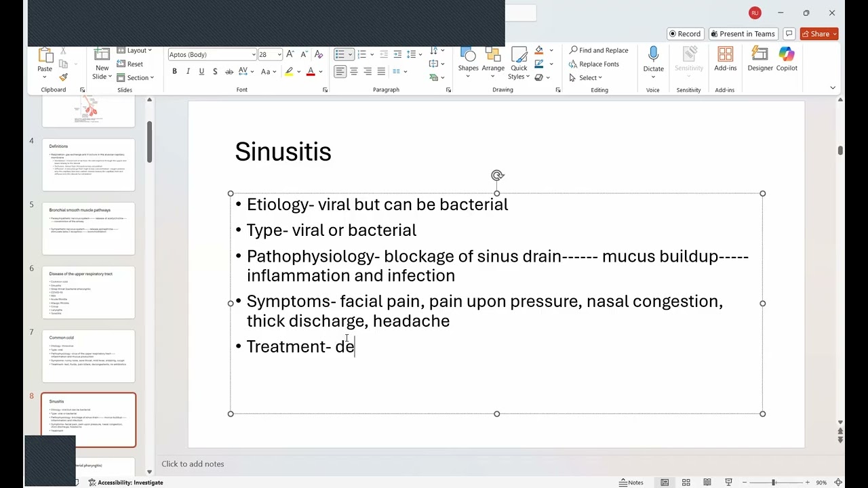Toggle strikethrough formatting

pos(229,71)
